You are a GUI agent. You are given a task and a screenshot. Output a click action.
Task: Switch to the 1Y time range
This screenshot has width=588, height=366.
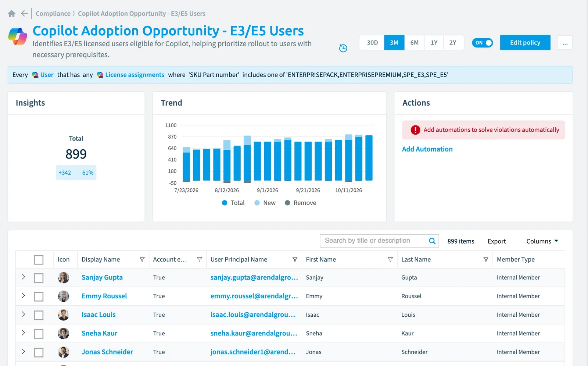[x=434, y=43]
